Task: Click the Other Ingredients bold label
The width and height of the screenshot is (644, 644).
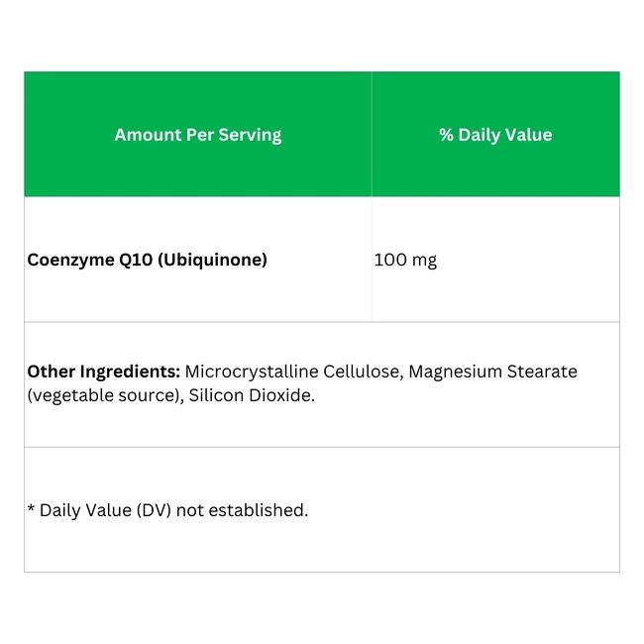Action: (103, 372)
